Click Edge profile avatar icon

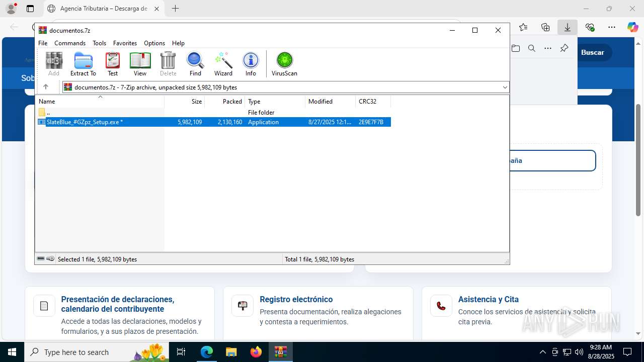[x=11, y=9]
